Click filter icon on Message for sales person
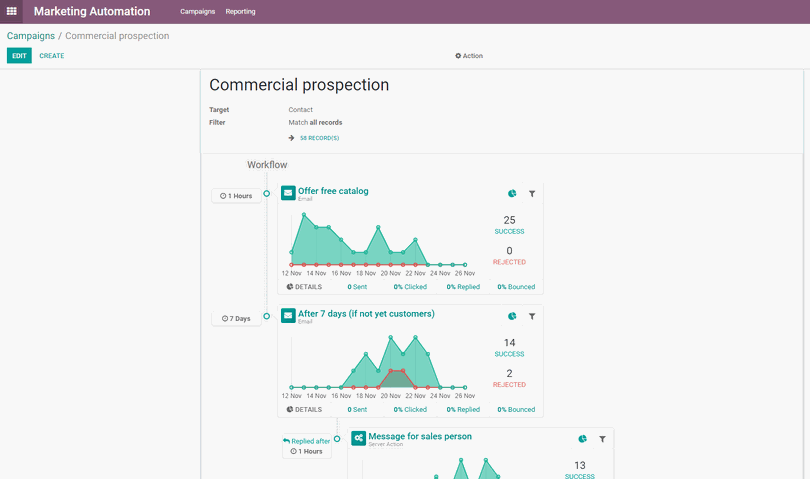810x479 pixels. coord(602,439)
